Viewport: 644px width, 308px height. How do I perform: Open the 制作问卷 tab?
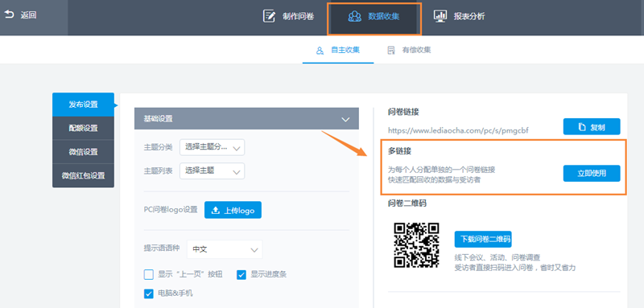point(288,16)
